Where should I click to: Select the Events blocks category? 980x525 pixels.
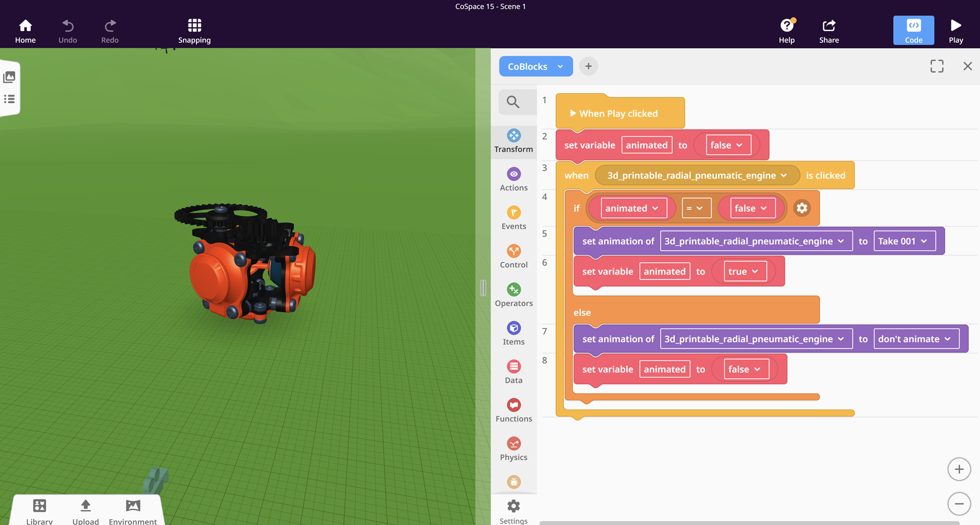(x=514, y=219)
